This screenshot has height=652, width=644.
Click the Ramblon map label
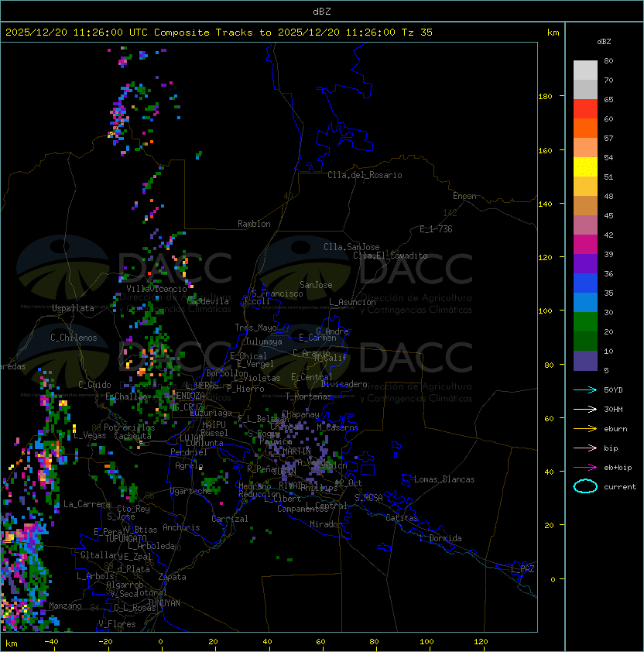[x=254, y=224]
